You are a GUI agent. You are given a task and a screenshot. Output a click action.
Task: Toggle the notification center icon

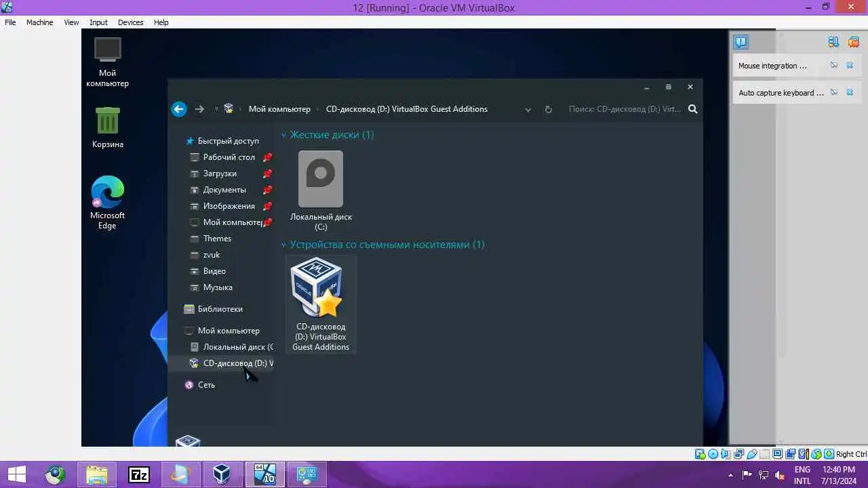coord(741,42)
